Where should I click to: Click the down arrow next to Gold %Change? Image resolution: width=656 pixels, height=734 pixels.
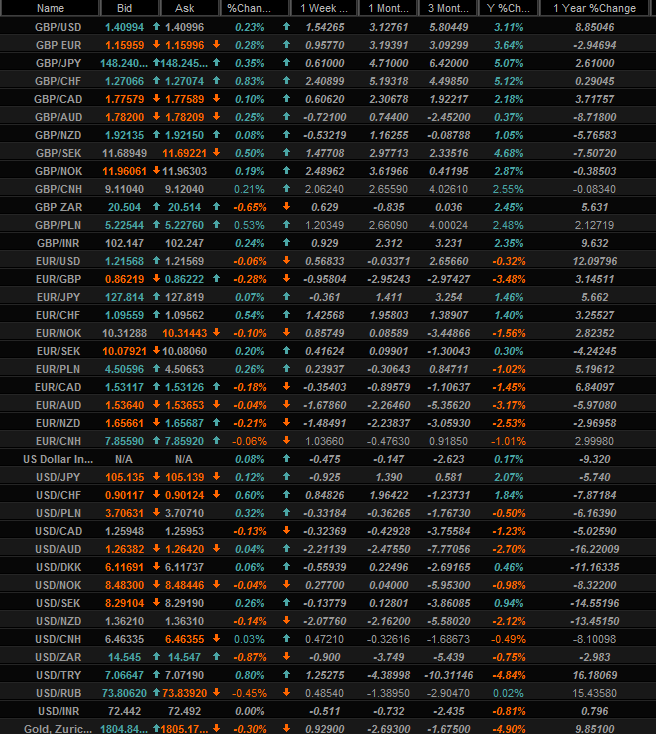[x=286, y=727]
